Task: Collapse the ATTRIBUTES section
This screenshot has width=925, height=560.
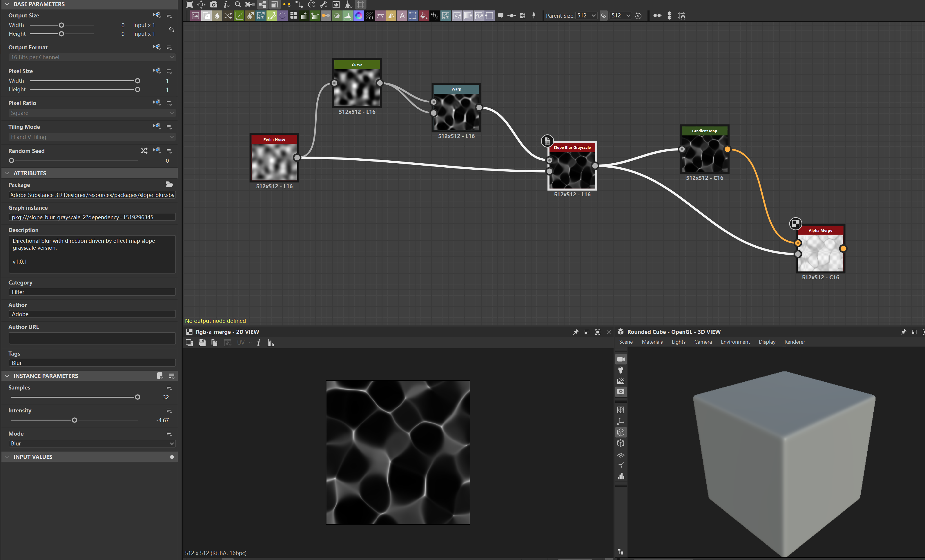Action: [x=7, y=173]
